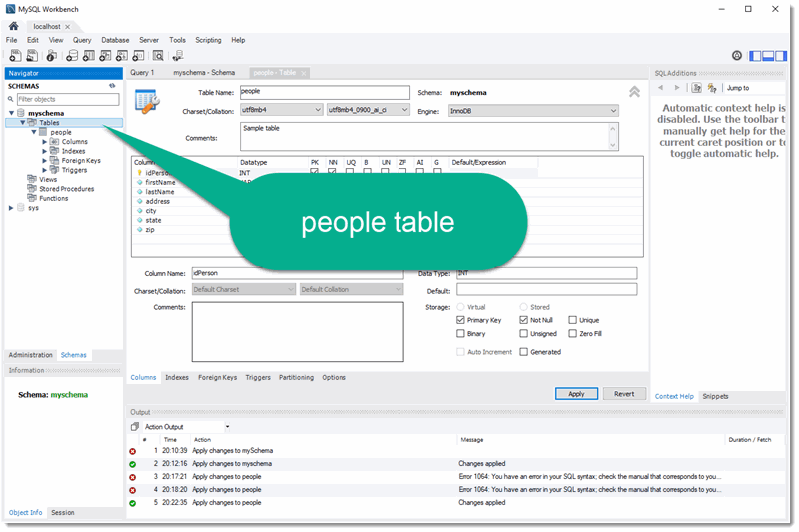799x532 pixels.
Task: Reconnect to DBMS toolbar icon
Action: 178,56
